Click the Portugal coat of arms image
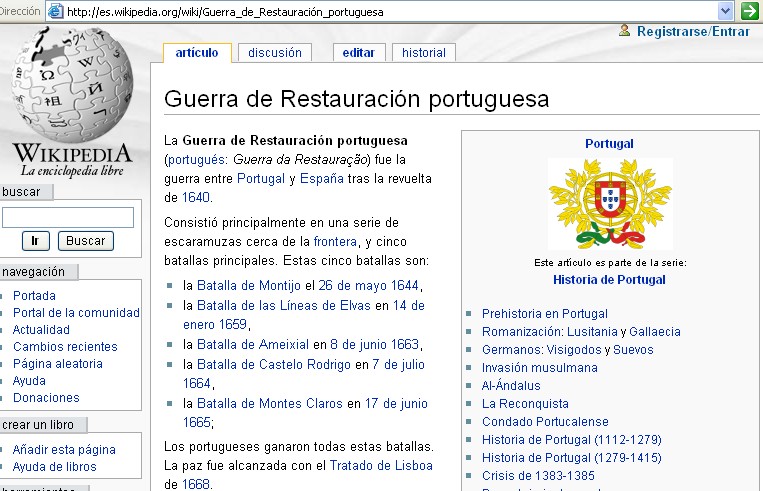 (610, 203)
